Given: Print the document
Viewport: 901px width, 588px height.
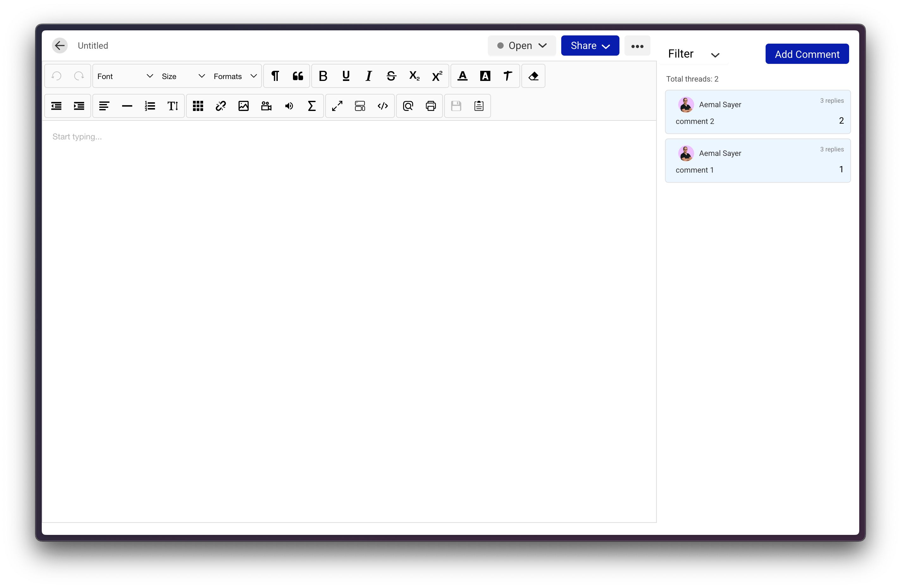Looking at the screenshot, I should click(431, 106).
